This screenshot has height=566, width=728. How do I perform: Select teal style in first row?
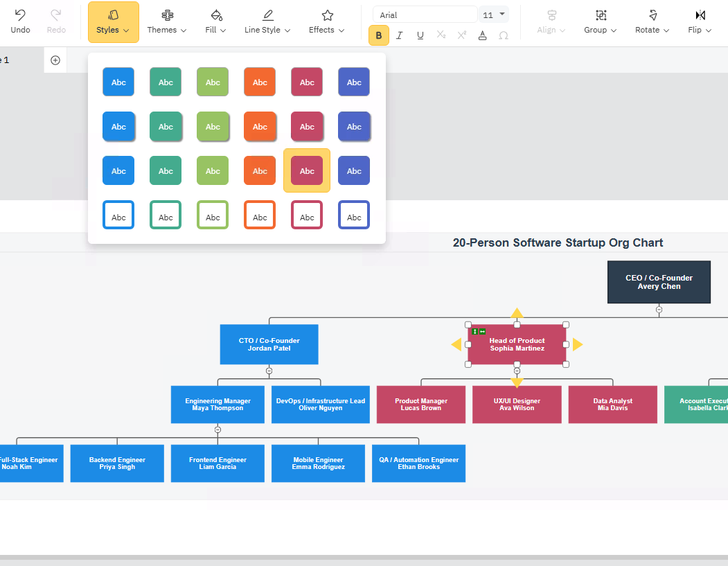point(166,82)
